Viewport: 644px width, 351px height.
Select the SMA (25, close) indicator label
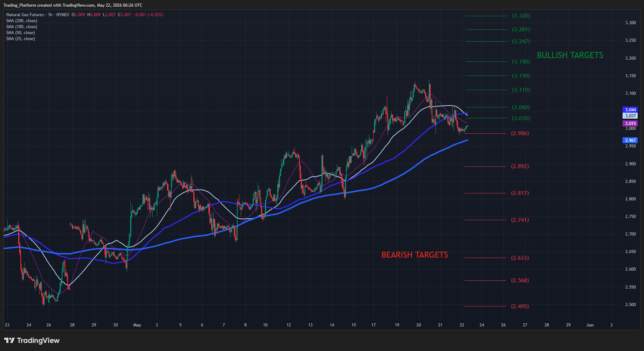(20, 39)
